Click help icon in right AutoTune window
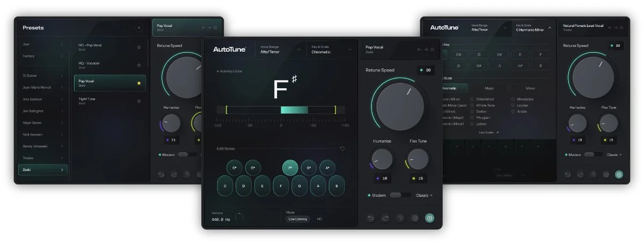 [x=593, y=174]
